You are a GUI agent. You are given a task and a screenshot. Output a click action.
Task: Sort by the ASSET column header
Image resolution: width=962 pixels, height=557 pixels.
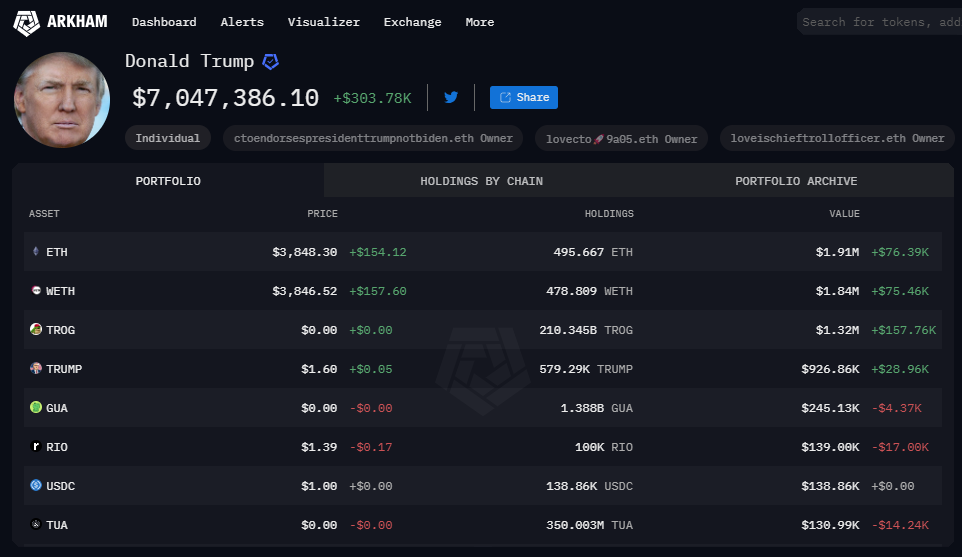44,213
